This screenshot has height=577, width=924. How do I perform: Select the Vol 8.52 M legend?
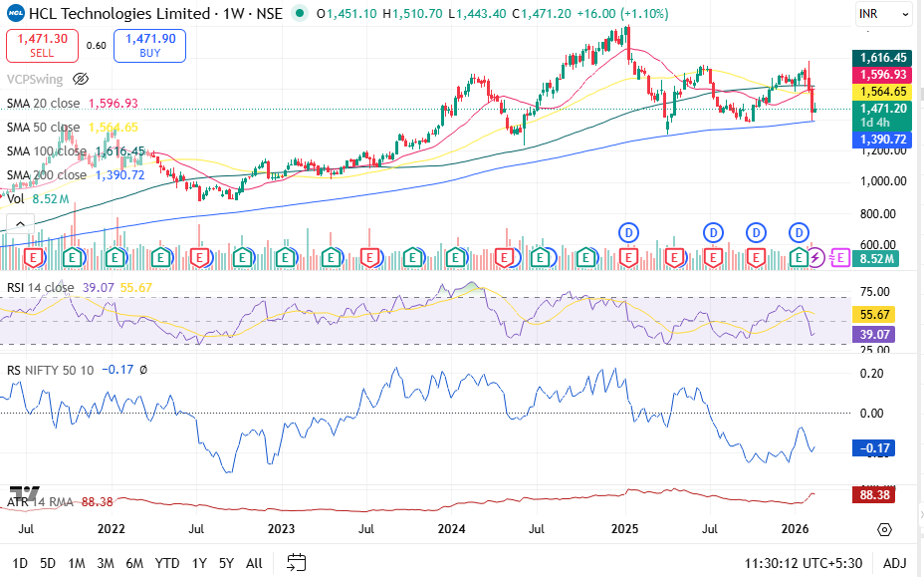tap(38, 199)
